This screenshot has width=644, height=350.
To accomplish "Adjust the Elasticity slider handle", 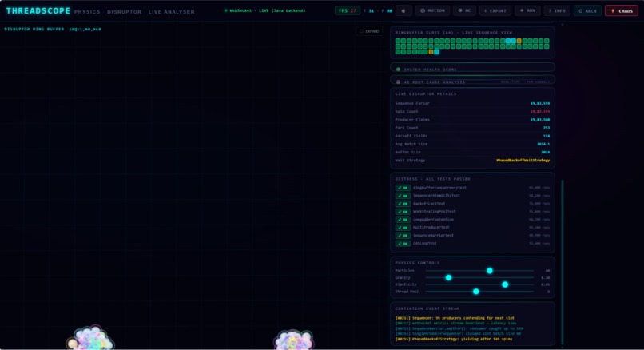I will point(505,284).
